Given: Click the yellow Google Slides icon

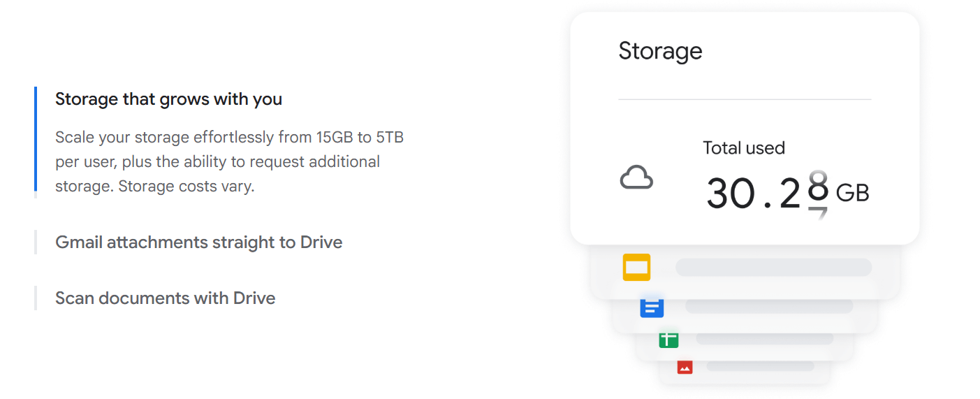Looking at the screenshot, I should 636,268.
